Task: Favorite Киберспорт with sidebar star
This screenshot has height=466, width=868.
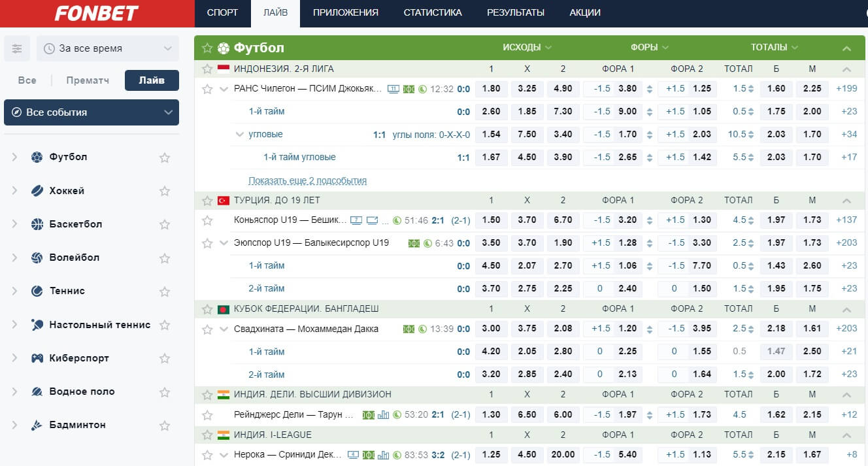Action: click(x=165, y=358)
